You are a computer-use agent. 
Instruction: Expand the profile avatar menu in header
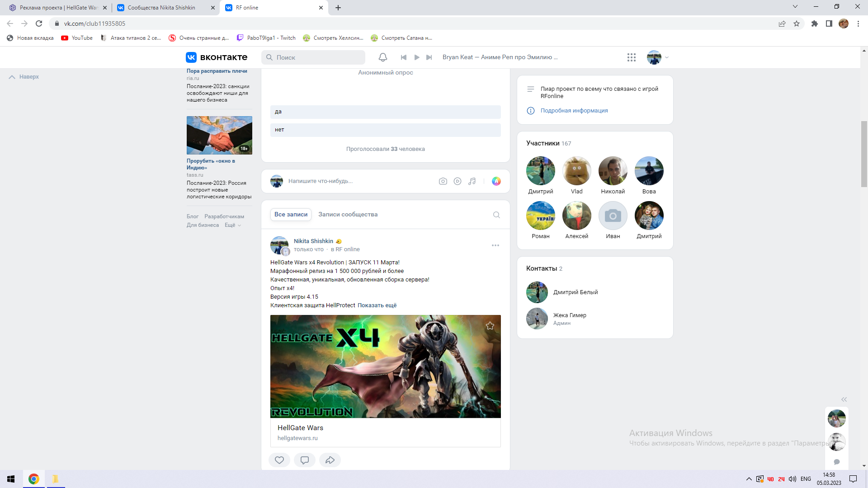(658, 57)
